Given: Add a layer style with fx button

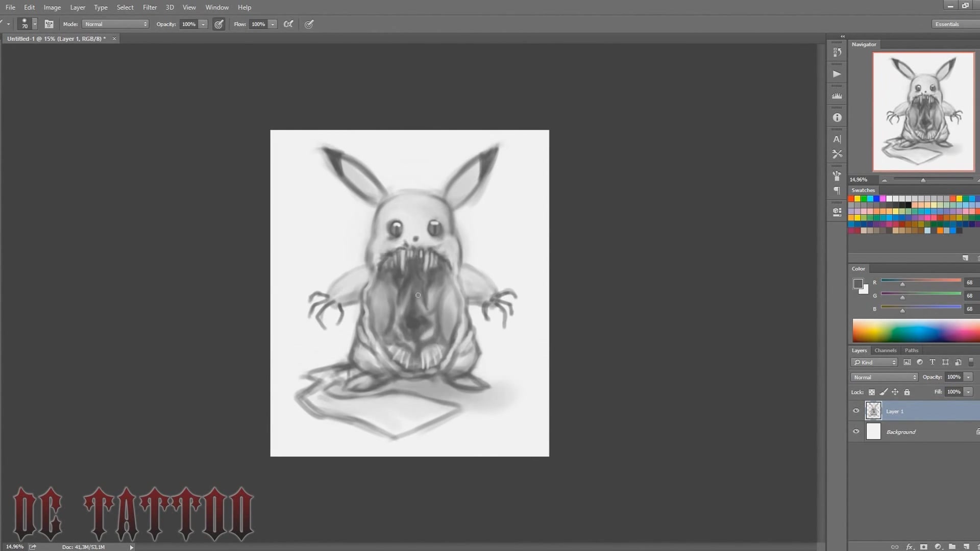Looking at the screenshot, I should [x=910, y=546].
